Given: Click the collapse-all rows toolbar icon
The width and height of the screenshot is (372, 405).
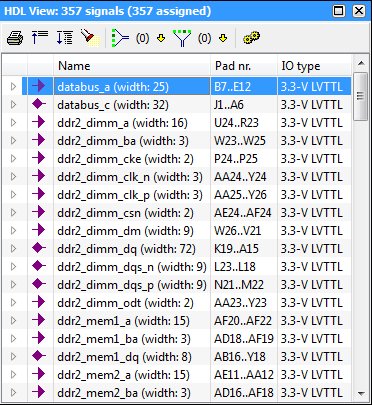Looking at the screenshot, I should 40,37.
